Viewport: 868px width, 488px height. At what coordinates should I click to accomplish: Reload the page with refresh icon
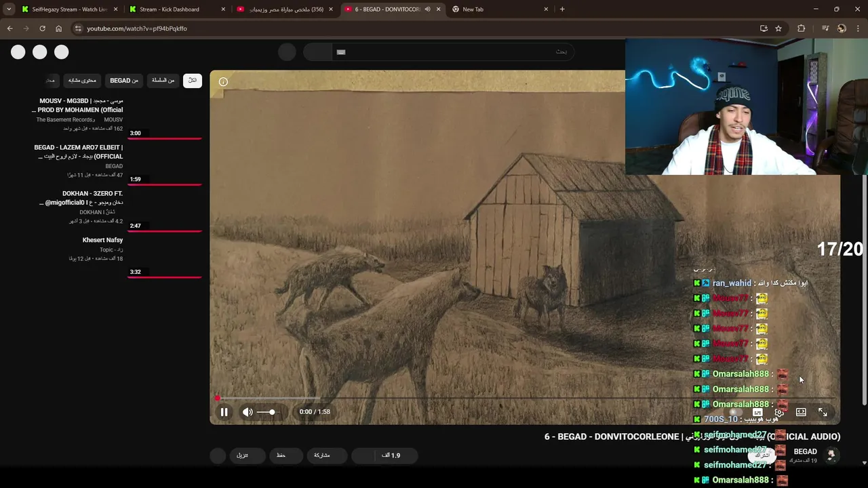click(x=42, y=28)
